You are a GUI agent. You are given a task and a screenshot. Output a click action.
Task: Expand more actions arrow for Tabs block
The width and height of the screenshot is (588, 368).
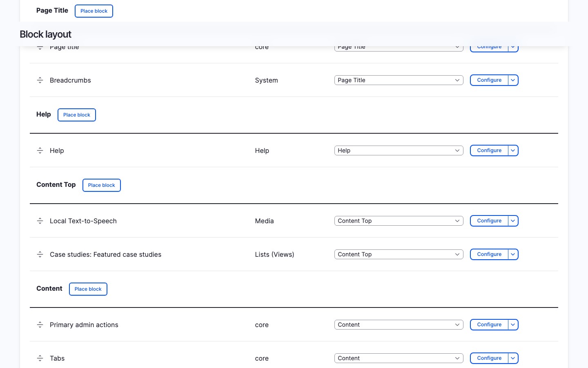(513, 358)
